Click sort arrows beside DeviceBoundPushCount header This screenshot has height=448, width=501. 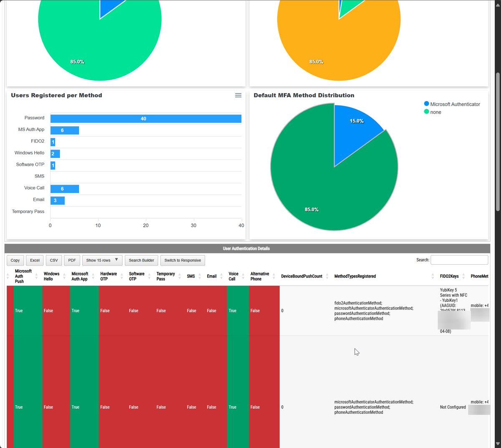coord(327,276)
